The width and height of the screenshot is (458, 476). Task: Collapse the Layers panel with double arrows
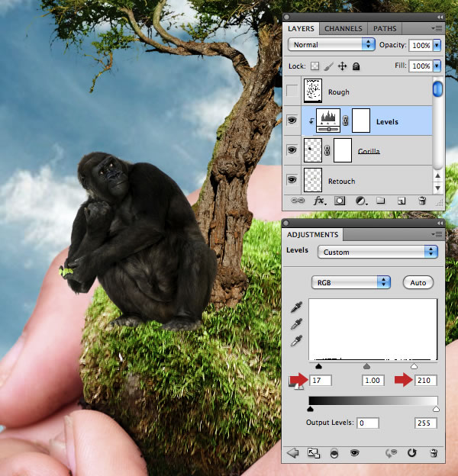[x=440, y=18]
